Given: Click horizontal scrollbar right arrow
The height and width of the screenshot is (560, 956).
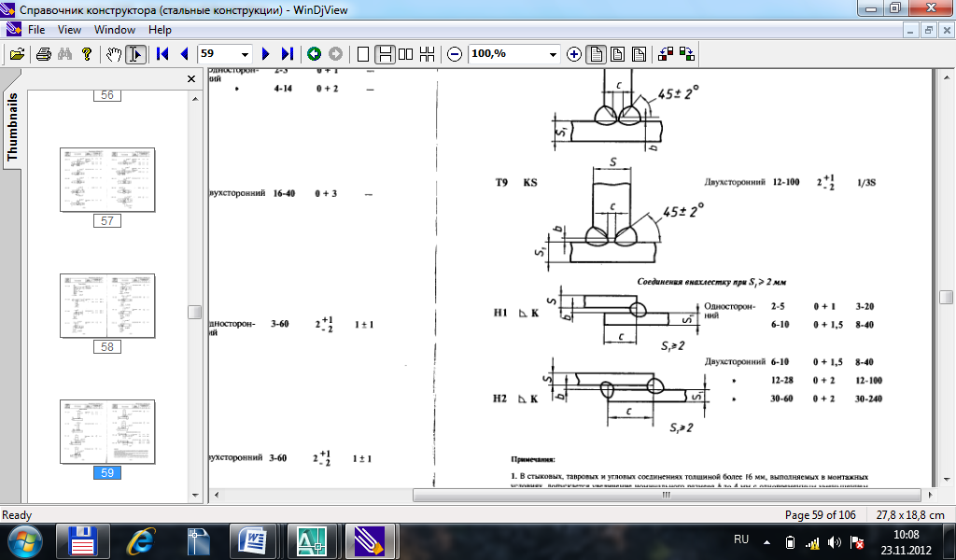Looking at the screenshot, I should click(x=931, y=495).
